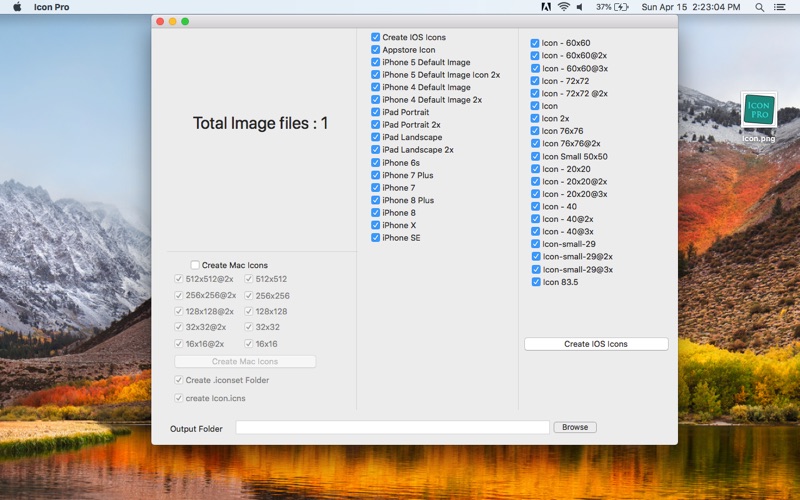Screen dimensions: 800x500
Task: Click the Output Folder text field
Action: point(392,428)
